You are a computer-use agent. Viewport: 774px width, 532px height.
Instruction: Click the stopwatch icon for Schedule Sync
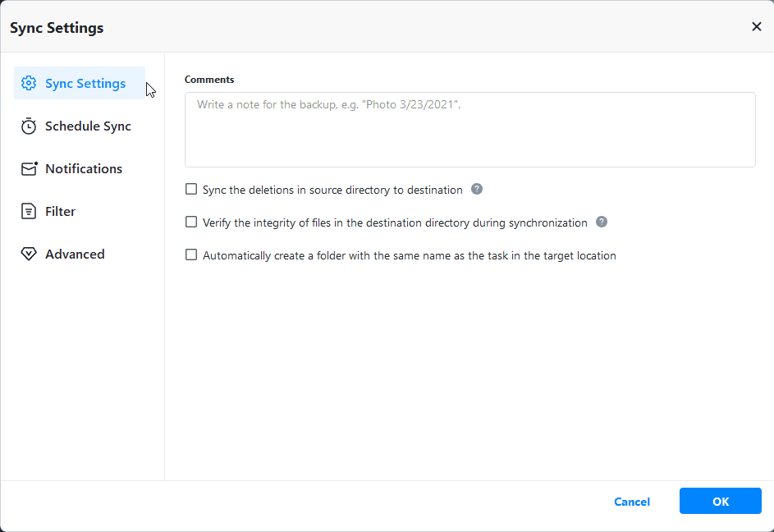point(29,126)
